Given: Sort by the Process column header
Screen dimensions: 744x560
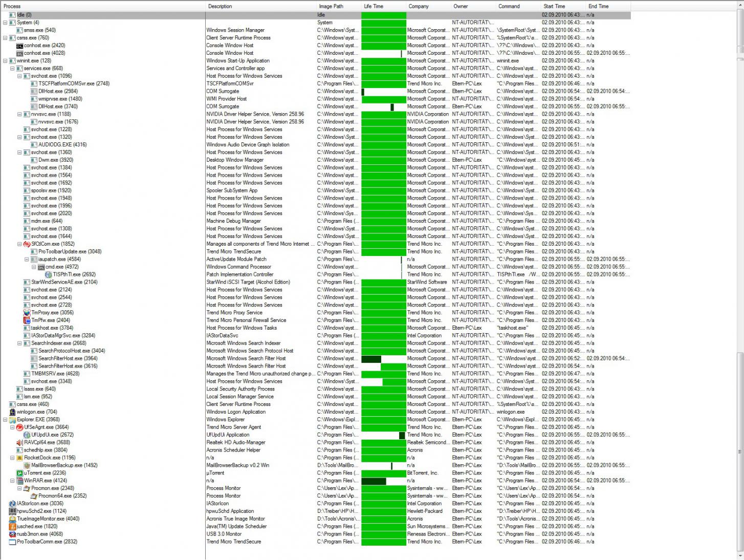Looking at the screenshot, I should tap(103, 6).
